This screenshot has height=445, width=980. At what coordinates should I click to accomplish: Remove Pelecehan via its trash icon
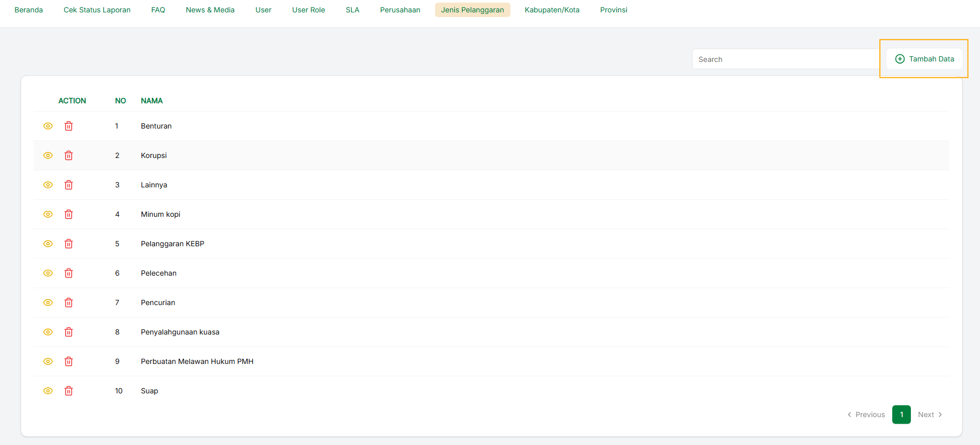click(x=69, y=273)
